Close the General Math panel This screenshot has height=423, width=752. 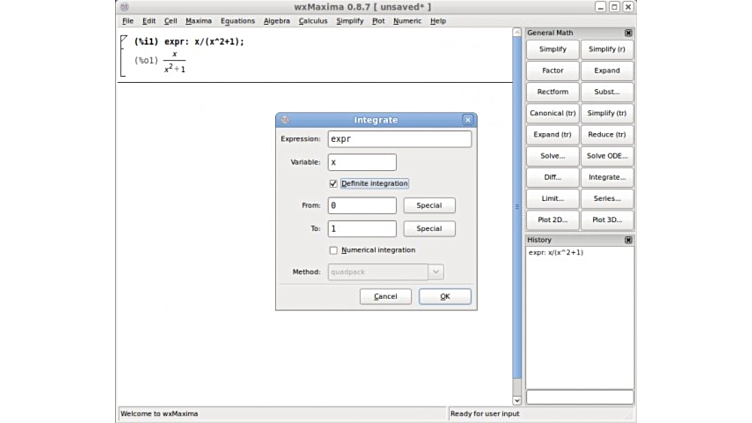(628, 33)
